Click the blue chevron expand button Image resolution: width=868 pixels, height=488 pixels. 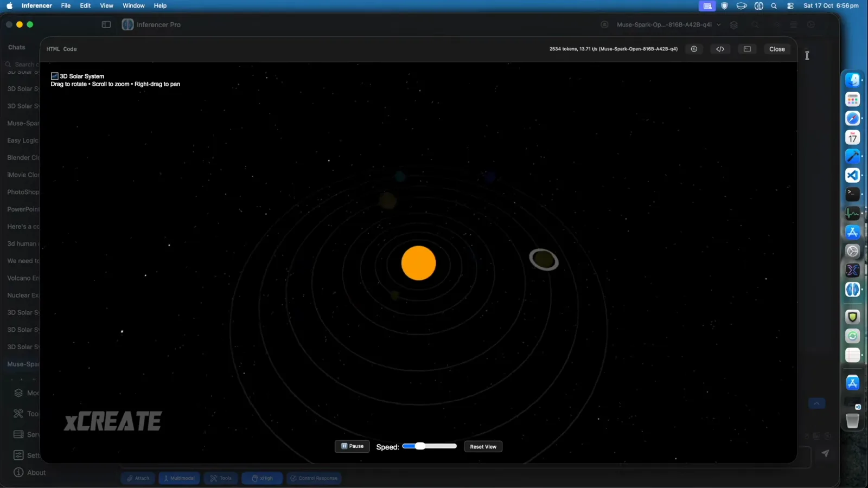click(816, 403)
